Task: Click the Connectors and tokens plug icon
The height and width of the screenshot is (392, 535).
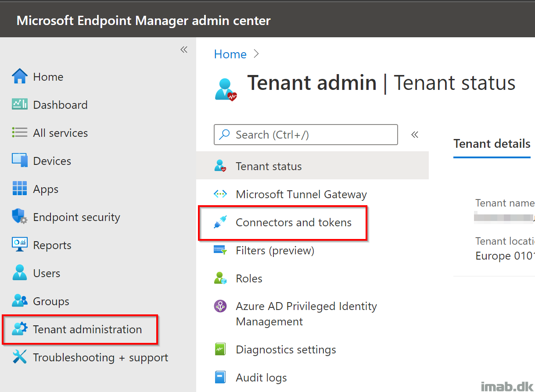Action: 220,222
